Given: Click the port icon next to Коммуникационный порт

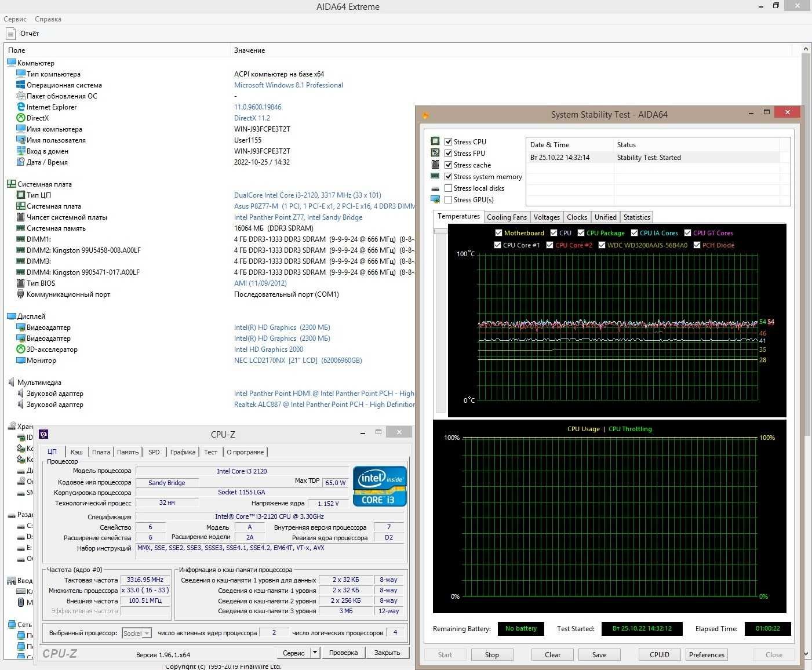Looking at the screenshot, I should 21,294.
